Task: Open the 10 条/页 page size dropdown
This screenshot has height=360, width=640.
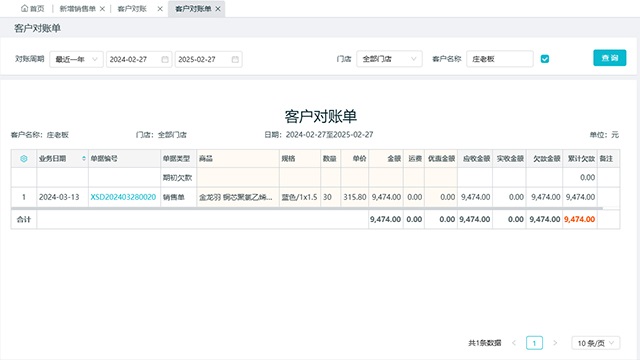Action: pyautogui.click(x=596, y=343)
